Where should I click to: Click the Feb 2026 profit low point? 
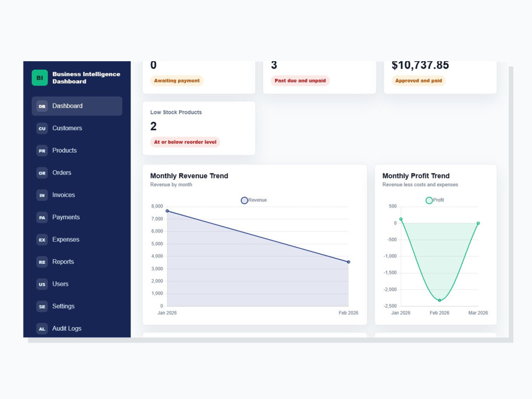coord(439,300)
